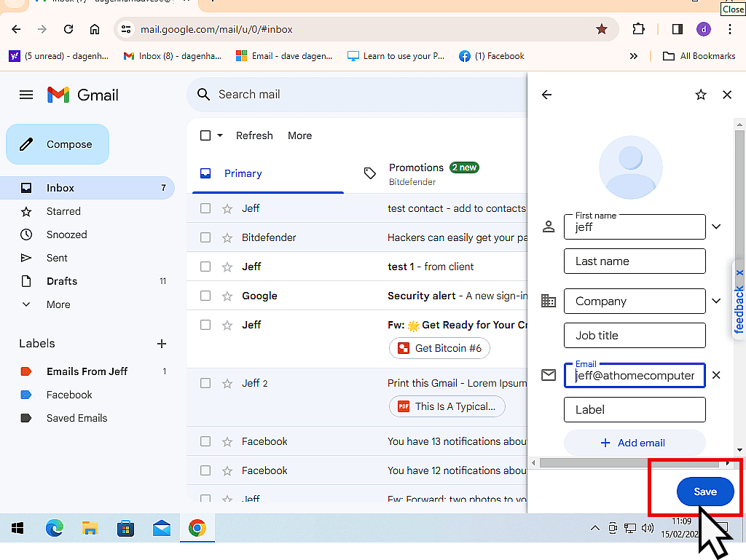The width and height of the screenshot is (746, 560).
Task: Open Microsoft Edge from the taskbar
Action: (x=55, y=528)
